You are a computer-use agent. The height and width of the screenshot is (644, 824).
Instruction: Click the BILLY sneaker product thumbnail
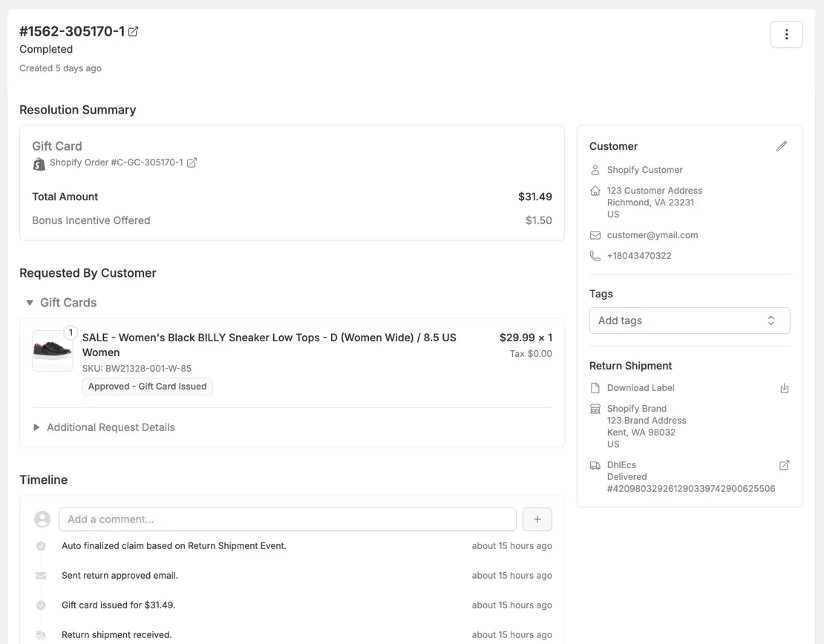52,350
